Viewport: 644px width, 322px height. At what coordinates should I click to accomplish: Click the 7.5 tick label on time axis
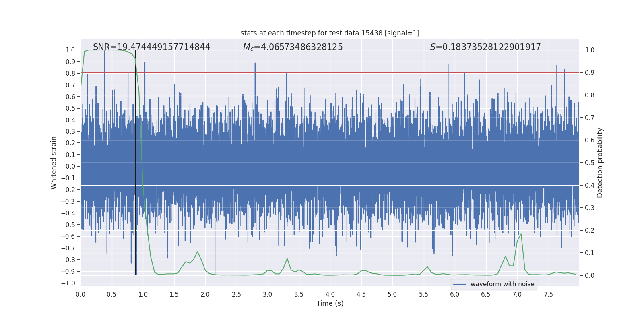click(548, 295)
